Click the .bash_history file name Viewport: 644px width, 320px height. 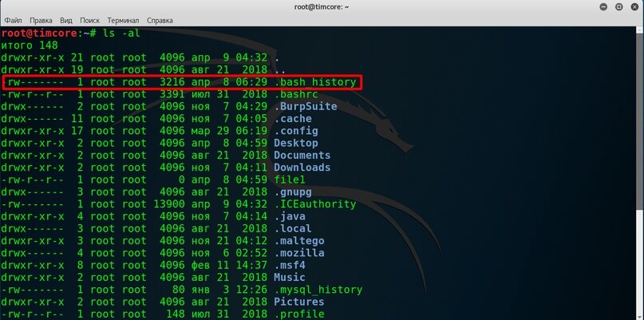pyautogui.click(x=315, y=82)
